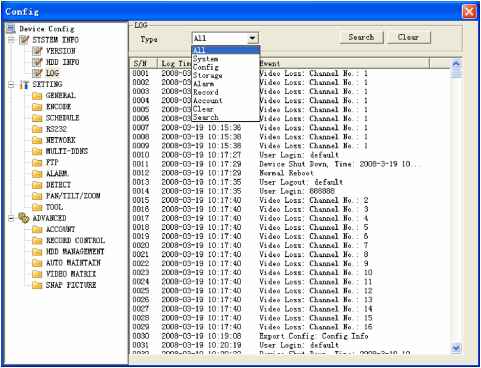Click the DETECT folder icon
Viewport: 481px width, 368px height.
tap(37, 185)
